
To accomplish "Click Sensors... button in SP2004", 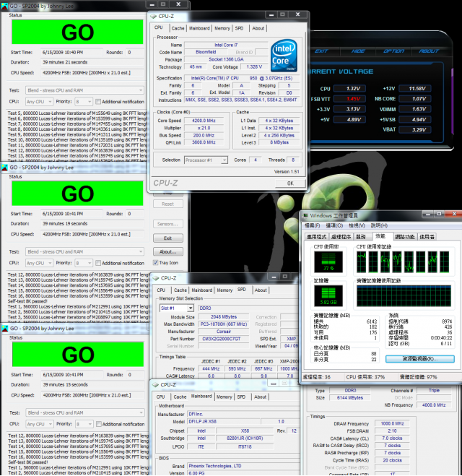I will (167, 224).
